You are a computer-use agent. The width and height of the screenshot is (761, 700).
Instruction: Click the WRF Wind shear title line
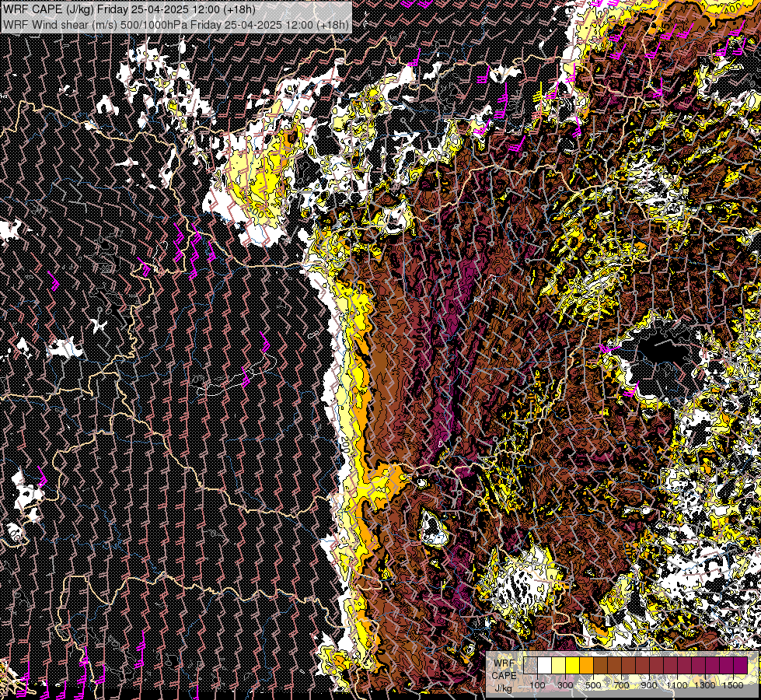point(176,25)
